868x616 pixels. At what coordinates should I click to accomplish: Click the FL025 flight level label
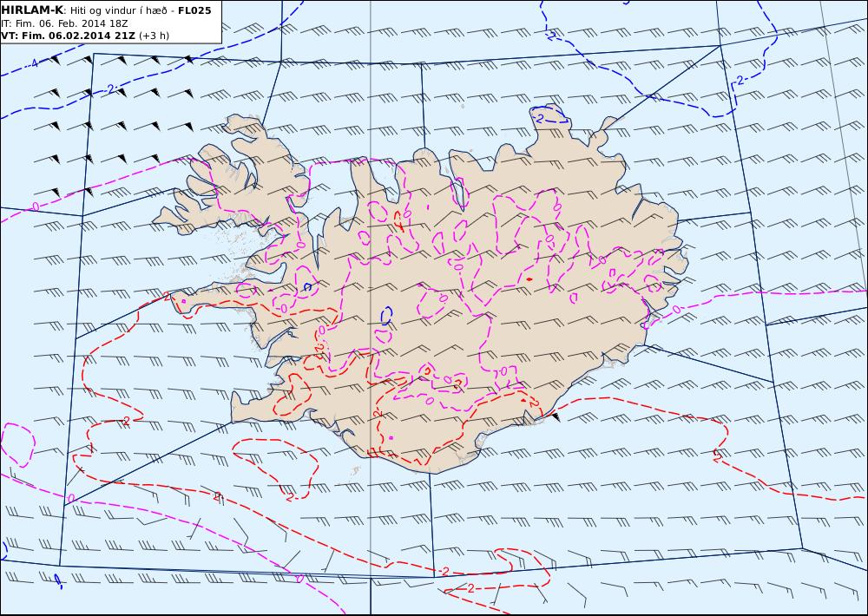(x=194, y=10)
